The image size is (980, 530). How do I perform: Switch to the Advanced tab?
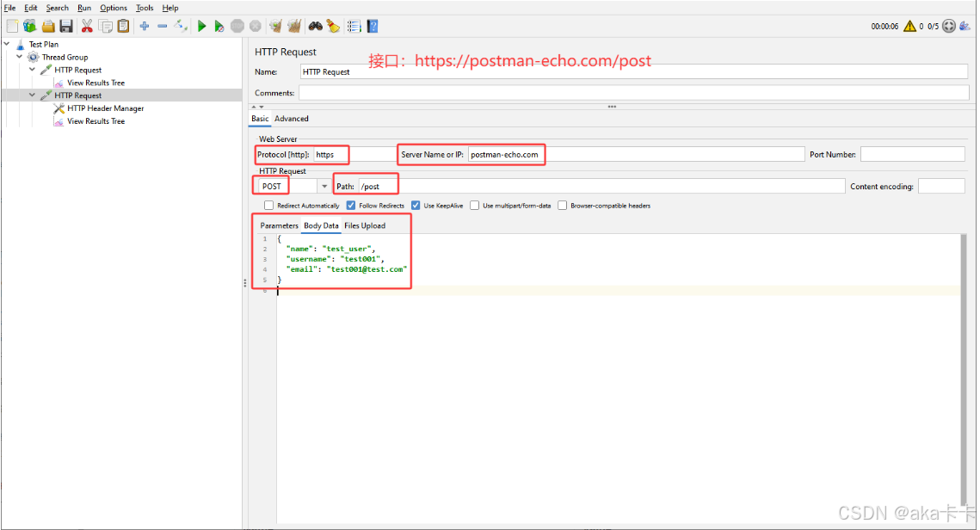(x=292, y=119)
